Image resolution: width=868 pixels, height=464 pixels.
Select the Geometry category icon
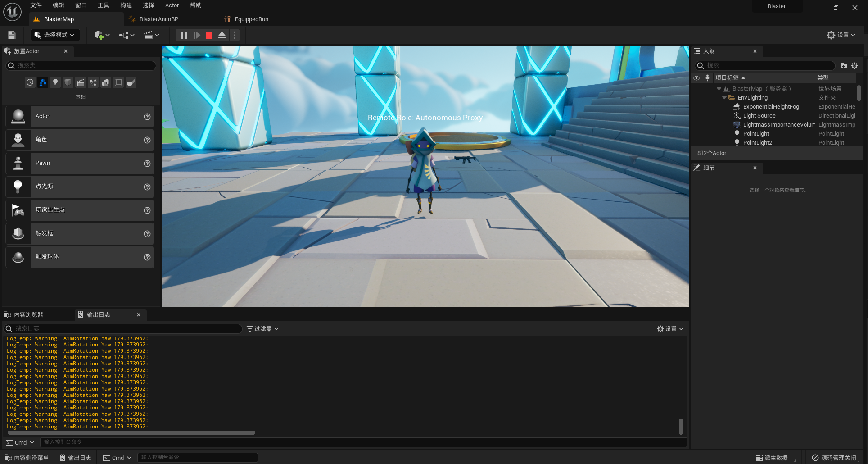(x=106, y=82)
